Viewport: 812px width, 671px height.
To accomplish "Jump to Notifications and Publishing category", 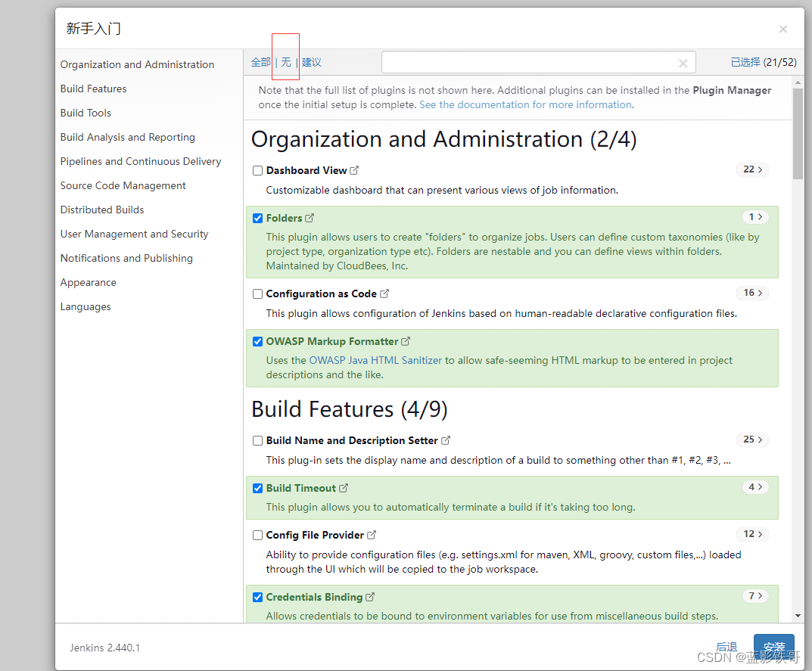I will coord(126,259).
